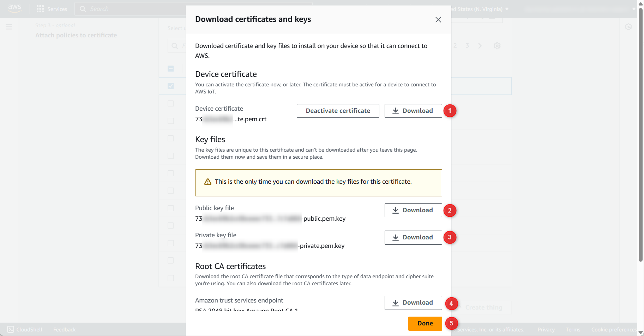
Task: Click the AWS logo icon
Action: click(14, 8)
